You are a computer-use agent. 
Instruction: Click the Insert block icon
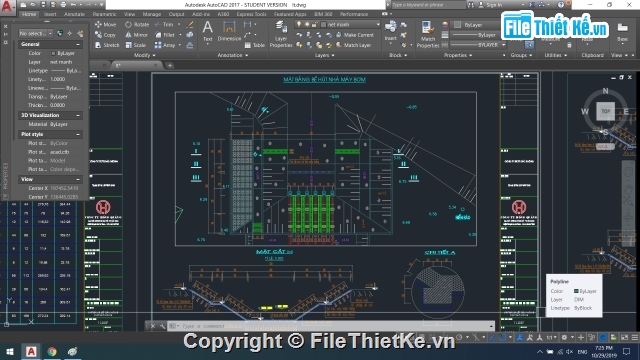tap(390, 31)
